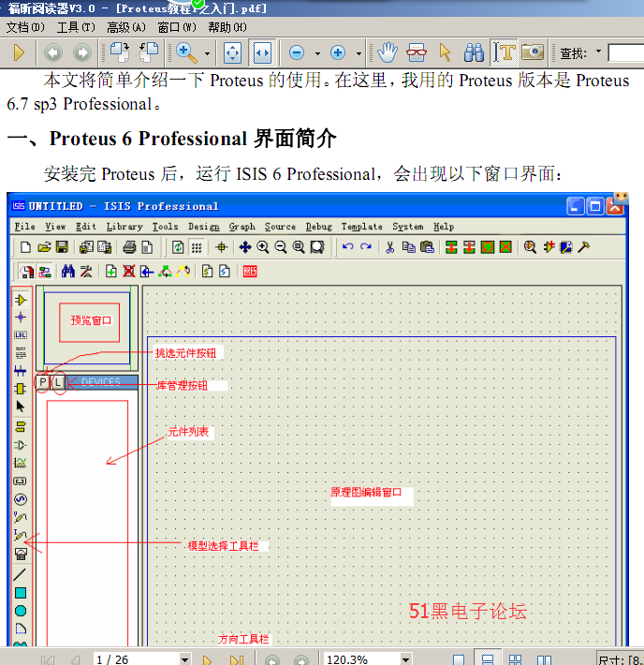
Task: Click Debug menu in the pictured ISIS window
Action: [x=319, y=227]
